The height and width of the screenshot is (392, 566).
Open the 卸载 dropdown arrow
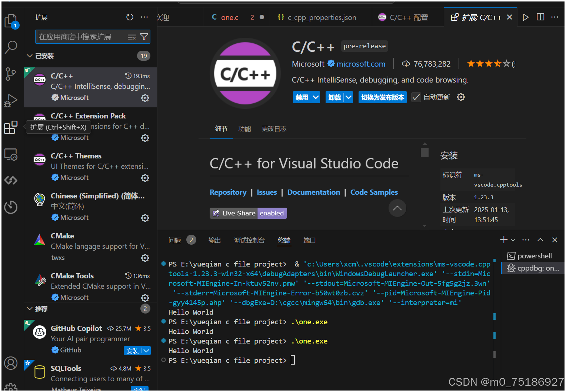(349, 97)
